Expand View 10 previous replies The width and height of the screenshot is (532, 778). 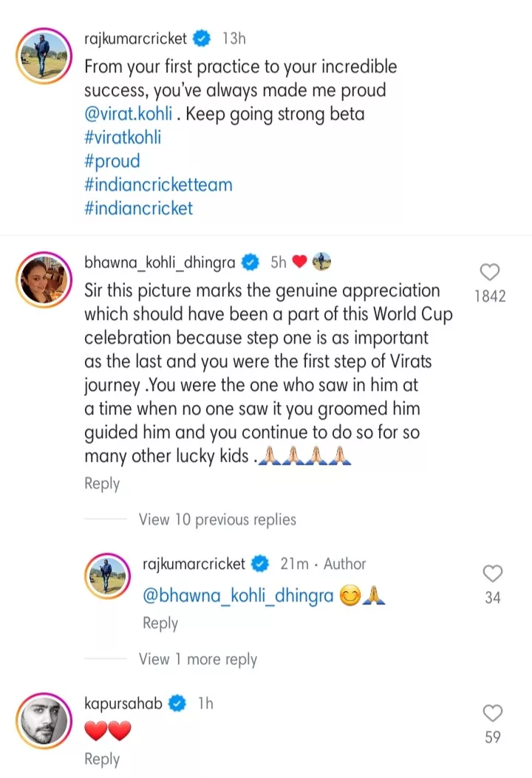pyautogui.click(x=217, y=519)
